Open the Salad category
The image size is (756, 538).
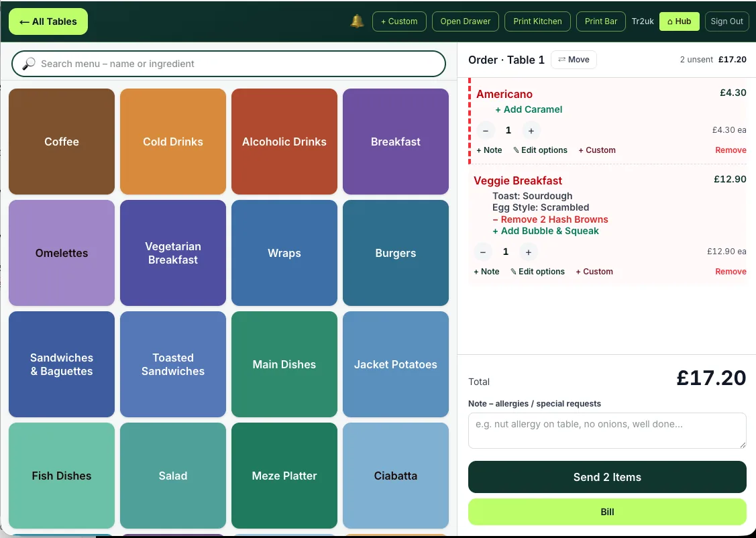click(x=173, y=476)
